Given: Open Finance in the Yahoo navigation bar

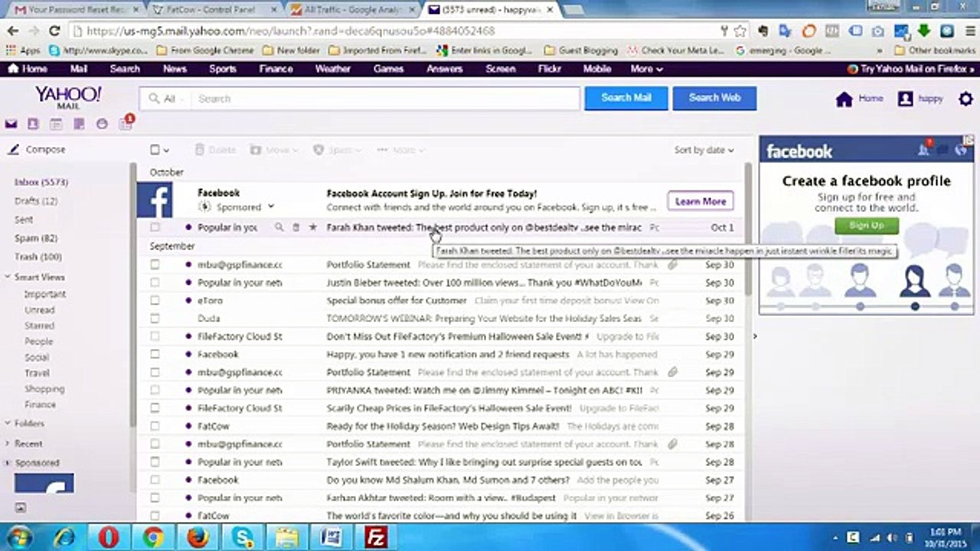Looking at the screenshot, I should click(x=276, y=69).
